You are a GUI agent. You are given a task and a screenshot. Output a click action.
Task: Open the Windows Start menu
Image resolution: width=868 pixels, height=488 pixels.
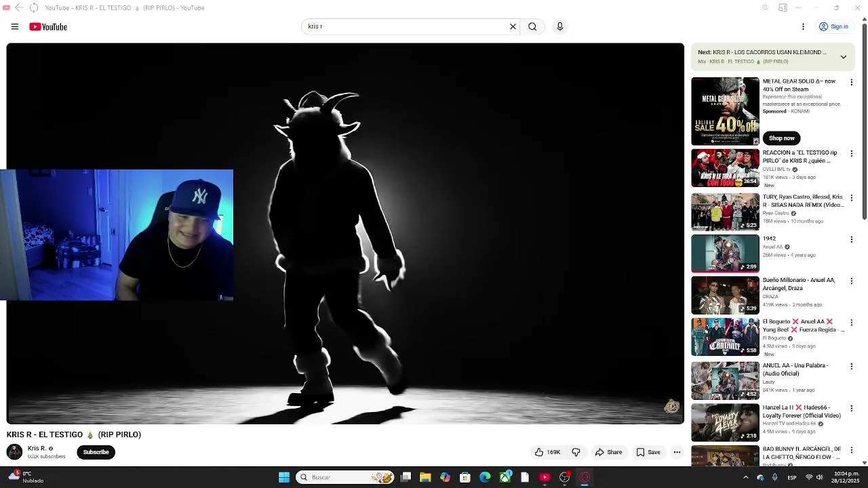[x=284, y=477]
